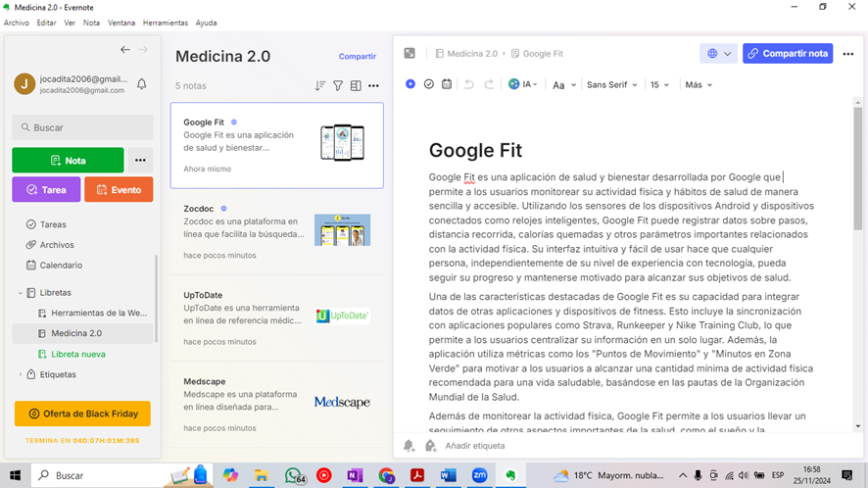
Task: Redo last edit in note
Action: click(x=489, y=84)
